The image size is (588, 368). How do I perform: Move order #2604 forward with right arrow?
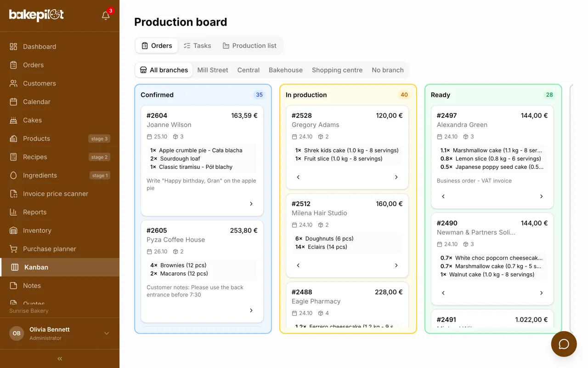[x=251, y=204]
